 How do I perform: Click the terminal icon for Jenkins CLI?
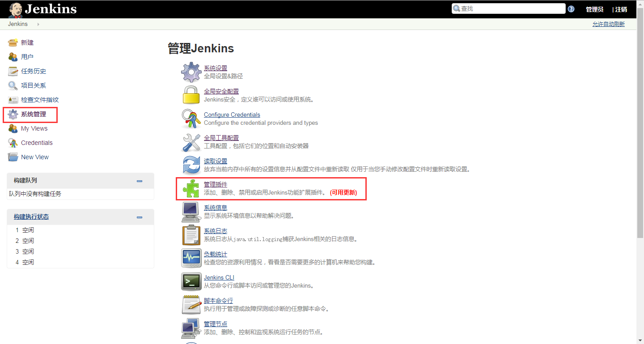191,281
